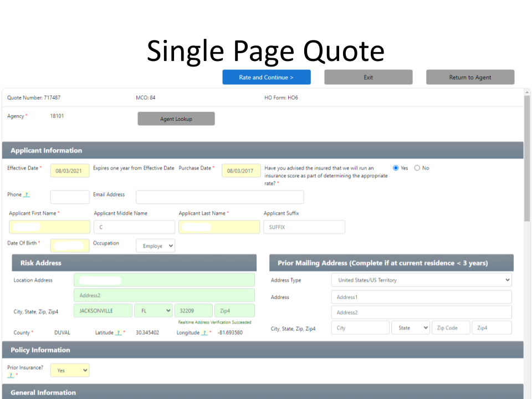The height and width of the screenshot is (399, 532).
Task: Click the Prior Insurance help icon
Action: point(10,375)
